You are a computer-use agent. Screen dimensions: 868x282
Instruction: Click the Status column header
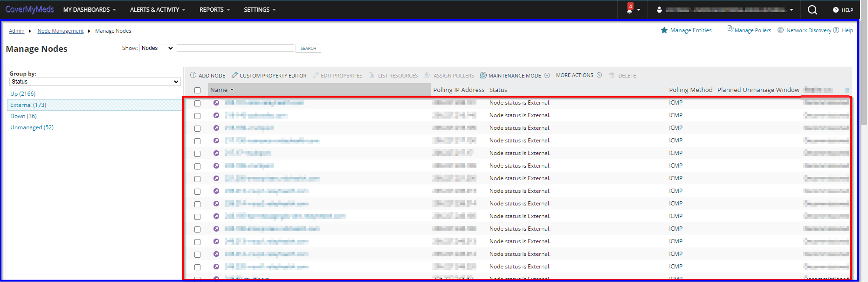coord(498,90)
